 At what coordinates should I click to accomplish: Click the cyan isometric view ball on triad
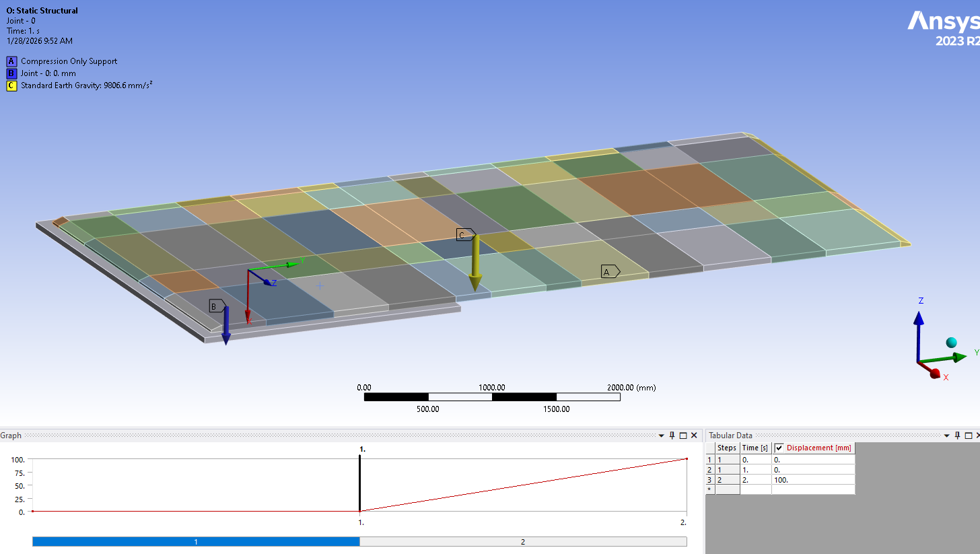[x=951, y=343]
